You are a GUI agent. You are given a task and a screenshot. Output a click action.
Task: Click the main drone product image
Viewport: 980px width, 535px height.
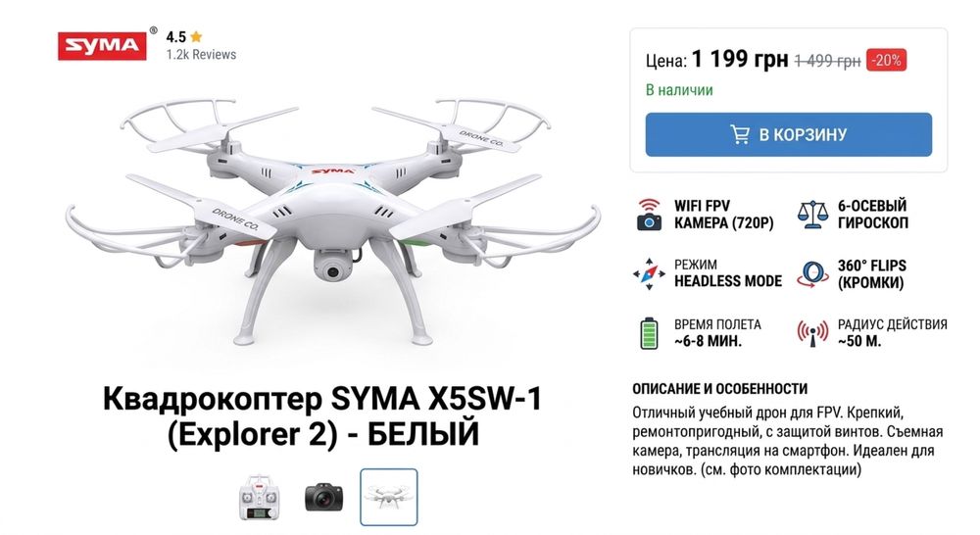(x=332, y=221)
